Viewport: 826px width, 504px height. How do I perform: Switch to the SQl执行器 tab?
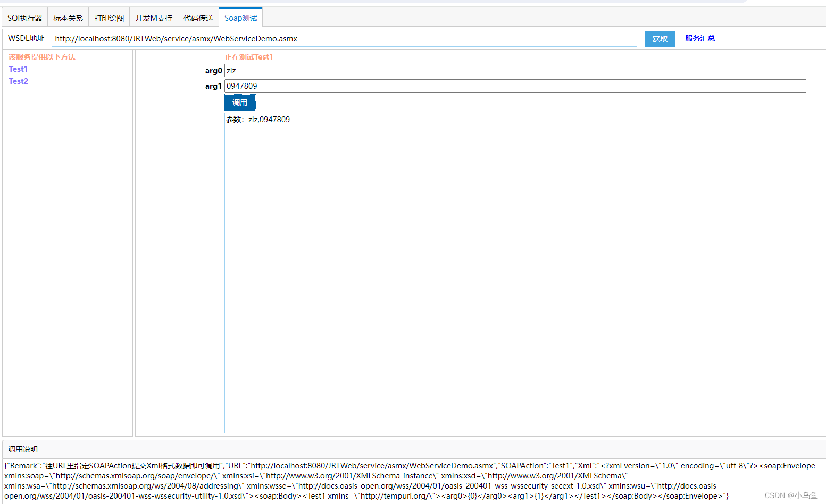click(x=25, y=18)
